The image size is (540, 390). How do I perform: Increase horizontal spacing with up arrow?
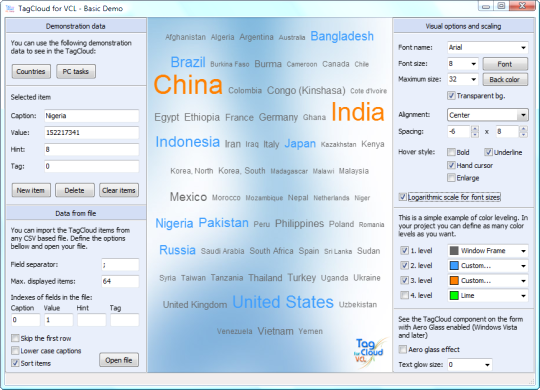coord(475,129)
